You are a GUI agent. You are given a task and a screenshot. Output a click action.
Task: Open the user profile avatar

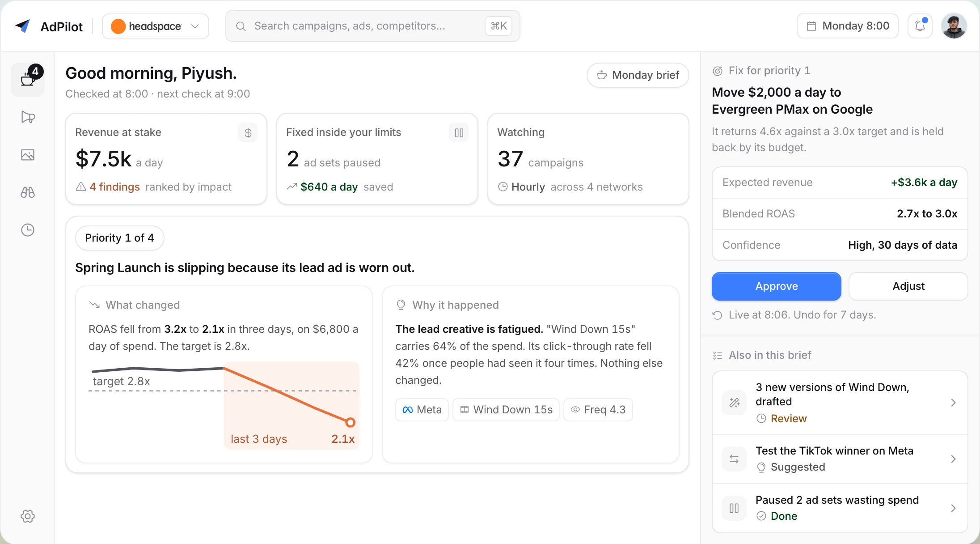tap(954, 26)
